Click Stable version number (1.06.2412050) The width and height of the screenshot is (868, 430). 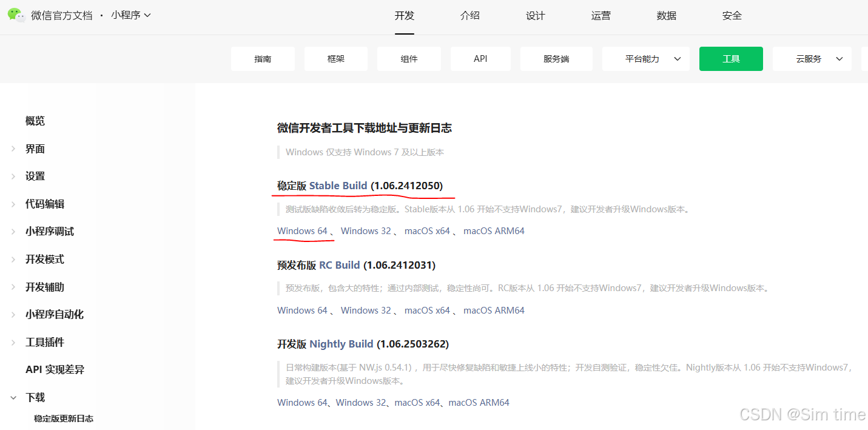(x=407, y=186)
